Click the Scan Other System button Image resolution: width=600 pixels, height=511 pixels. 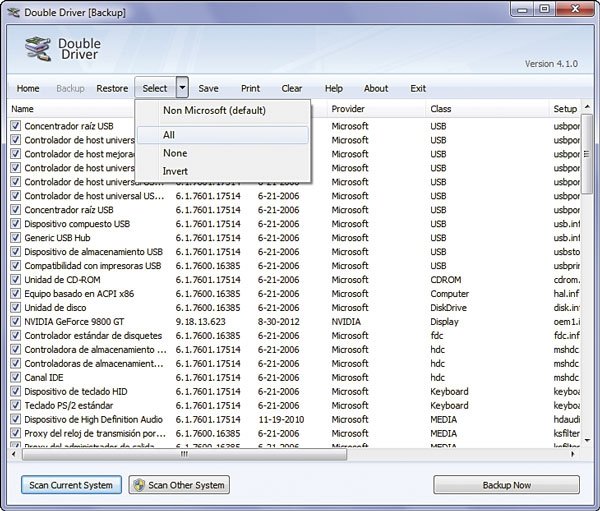(179, 485)
